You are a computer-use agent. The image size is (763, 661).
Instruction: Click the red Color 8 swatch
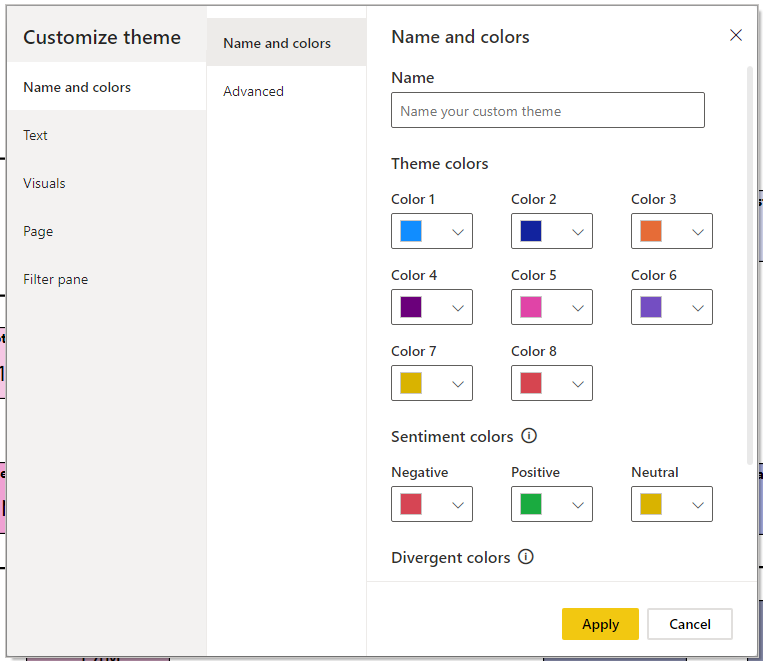click(x=531, y=383)
